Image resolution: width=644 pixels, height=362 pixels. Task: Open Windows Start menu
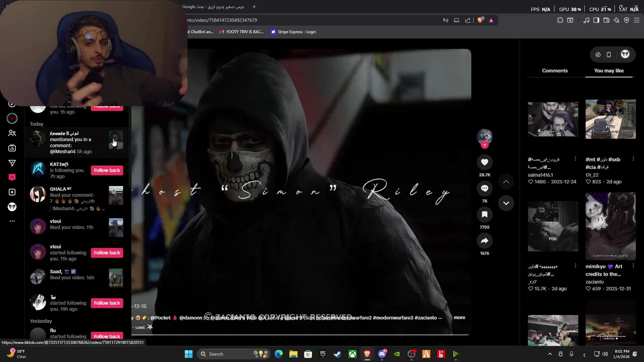coord(189,354)
